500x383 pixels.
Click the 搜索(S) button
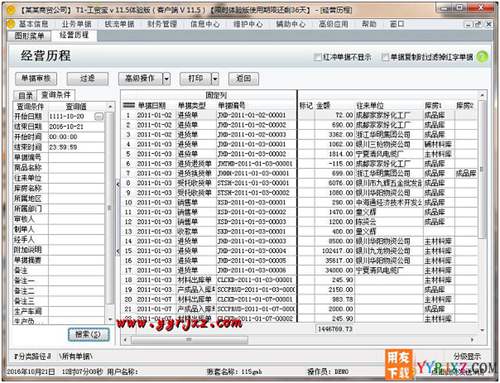point(89,334)
